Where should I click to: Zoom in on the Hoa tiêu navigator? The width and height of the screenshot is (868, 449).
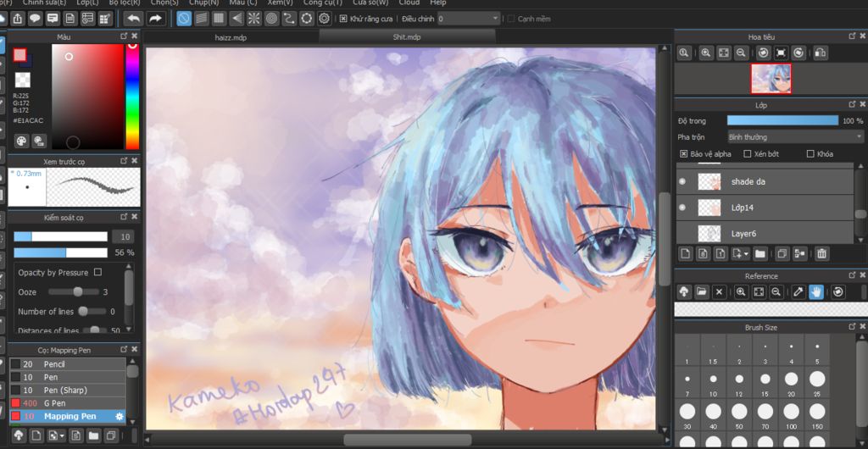[706, 53]
